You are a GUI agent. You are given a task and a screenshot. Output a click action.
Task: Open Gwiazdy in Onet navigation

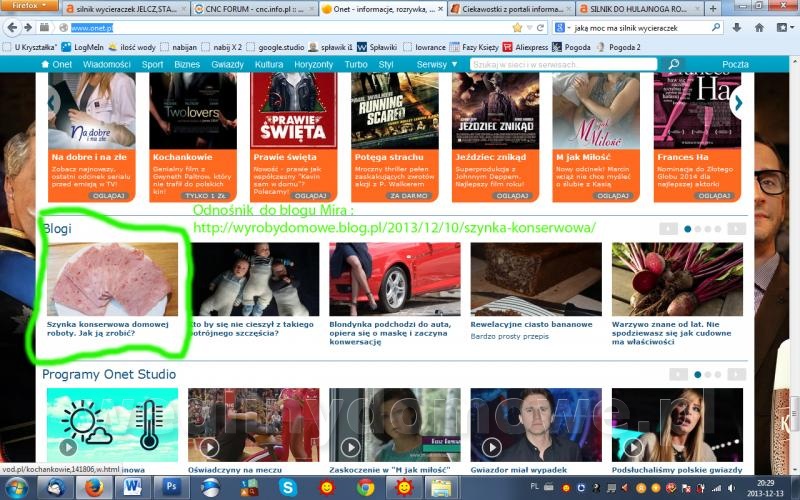pyautogui.click(x=227, y=64)
